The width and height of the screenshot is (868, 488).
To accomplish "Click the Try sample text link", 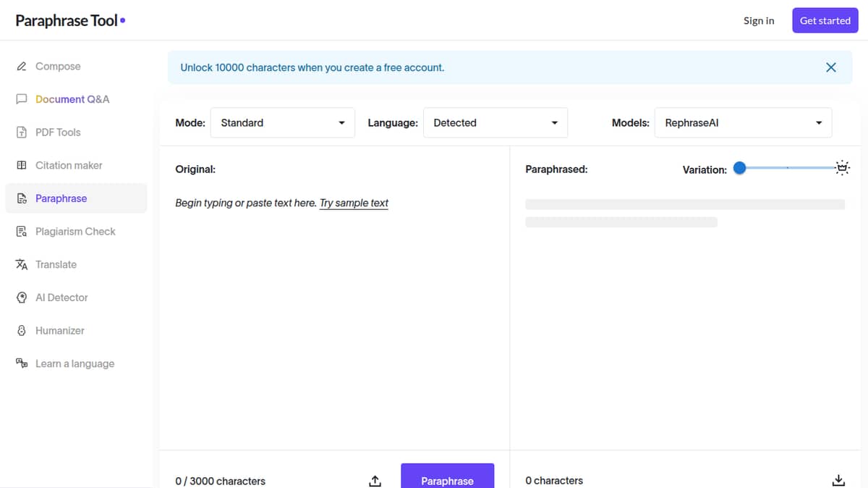I will click(x=354, y=203).
